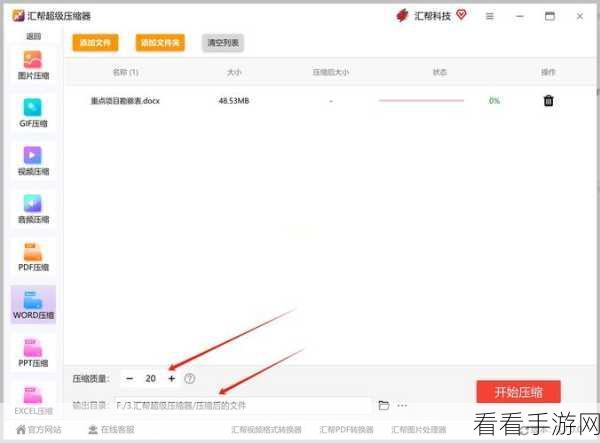The height and width of the screenshot is (443, 600).
Task: Increase compression quality with plus button
Action: point(171,378)
